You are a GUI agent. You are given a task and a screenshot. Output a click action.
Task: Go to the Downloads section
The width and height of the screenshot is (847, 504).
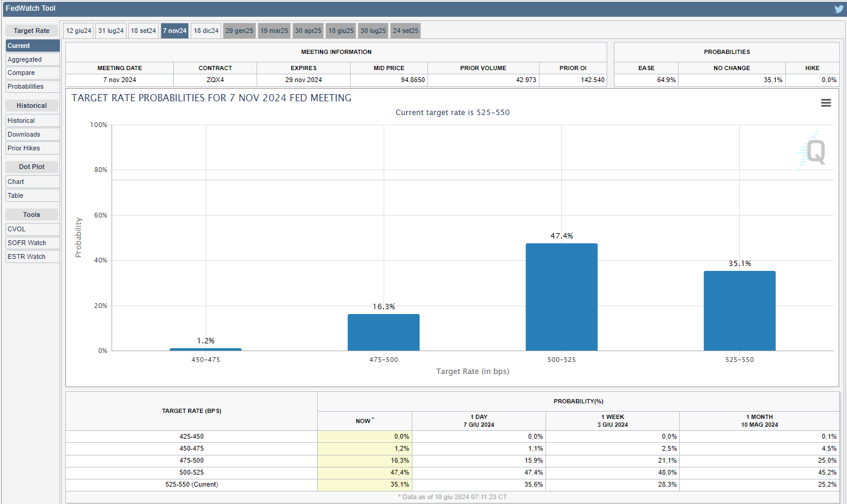point(32,134)
